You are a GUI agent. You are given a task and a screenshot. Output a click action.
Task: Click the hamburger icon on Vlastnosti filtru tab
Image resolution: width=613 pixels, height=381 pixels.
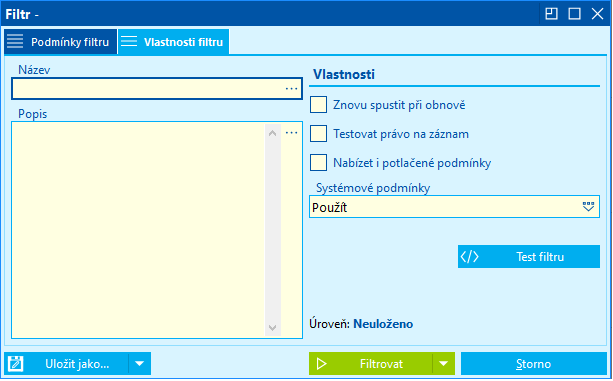click(129, 41)
